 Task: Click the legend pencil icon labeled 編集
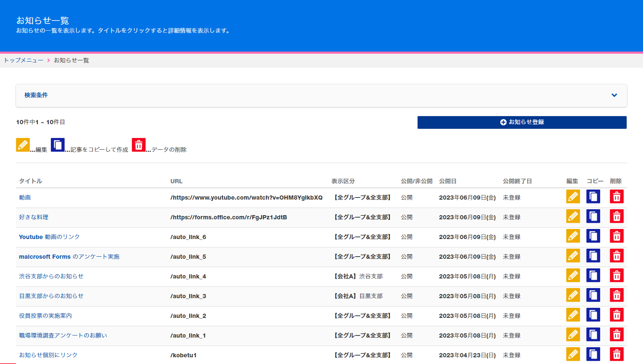coord(23,145)
